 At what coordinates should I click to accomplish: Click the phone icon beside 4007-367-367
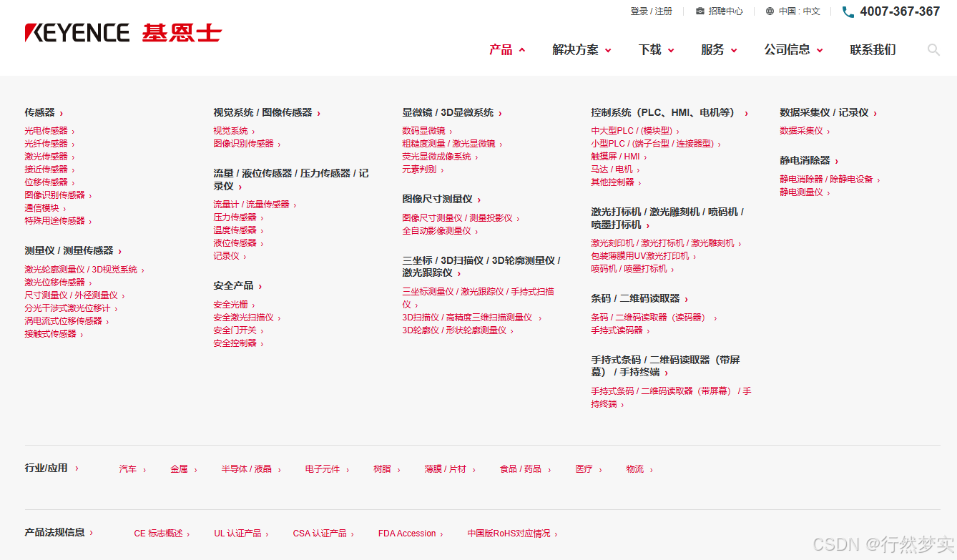coord(848,11)
